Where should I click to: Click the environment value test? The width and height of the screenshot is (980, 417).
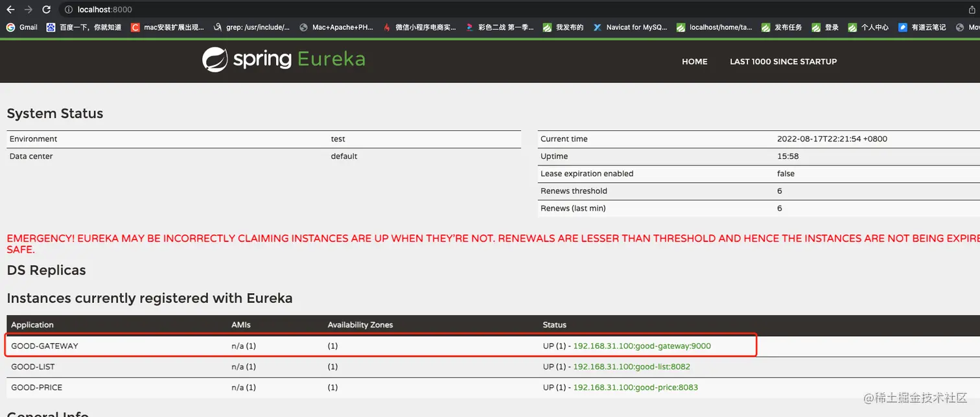[x=338, y=139]
